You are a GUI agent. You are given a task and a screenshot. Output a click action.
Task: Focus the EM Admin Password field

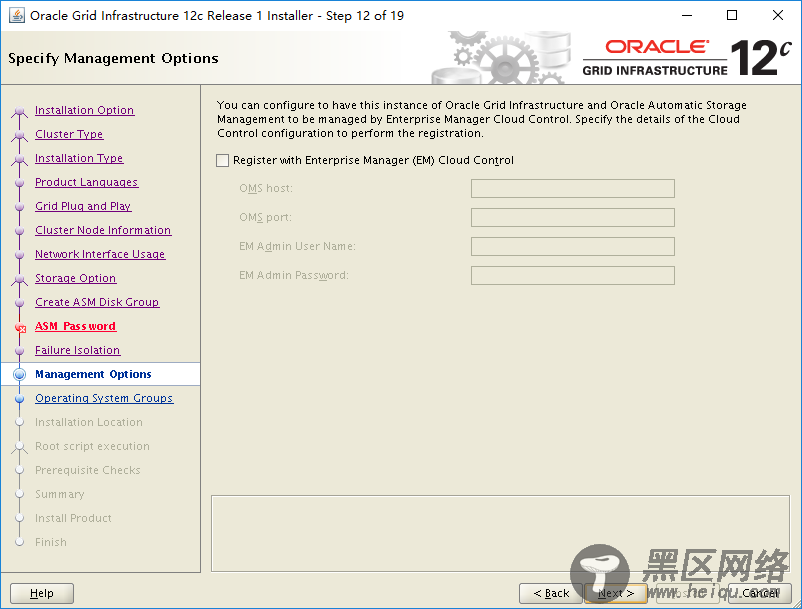tap(572, 276)
